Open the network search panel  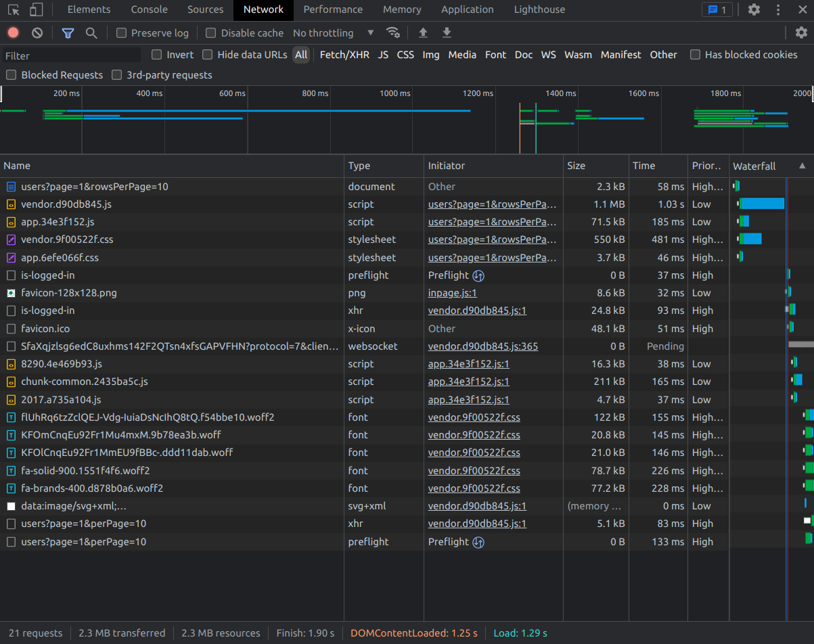click(x=91, y=32)
